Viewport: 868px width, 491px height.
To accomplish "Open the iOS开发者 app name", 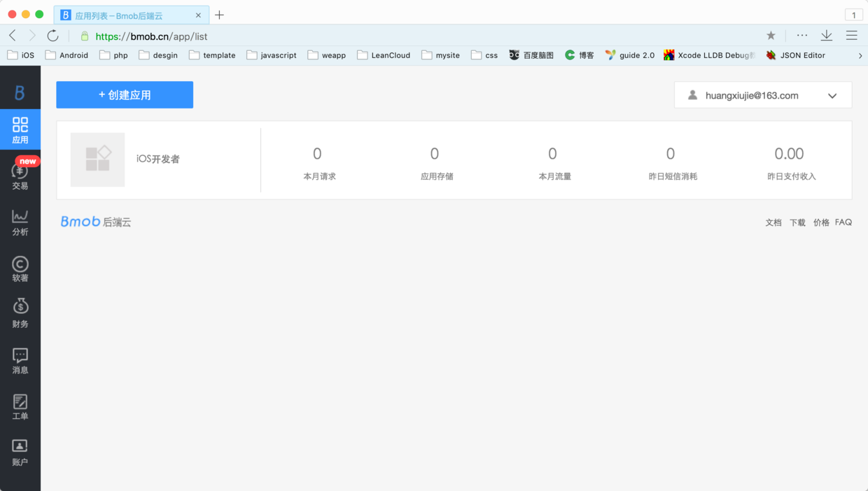I will tap(158, 159).
